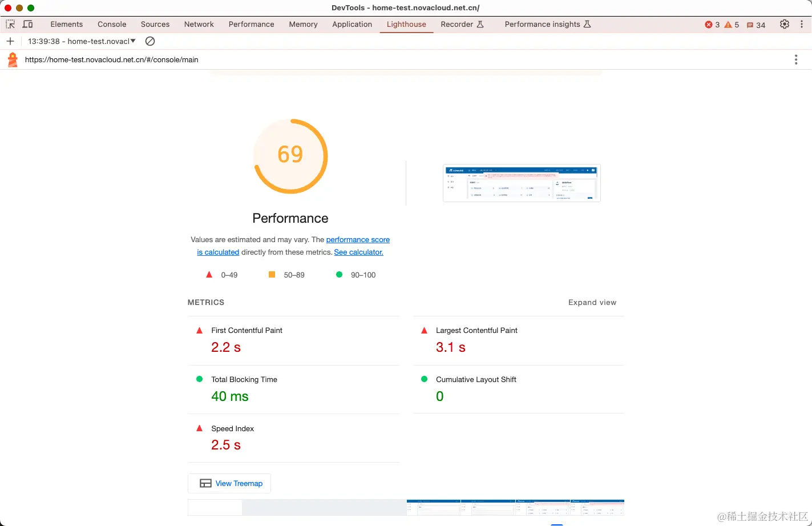Open Lighthouse report tools three-dot menu

[796, 59]
